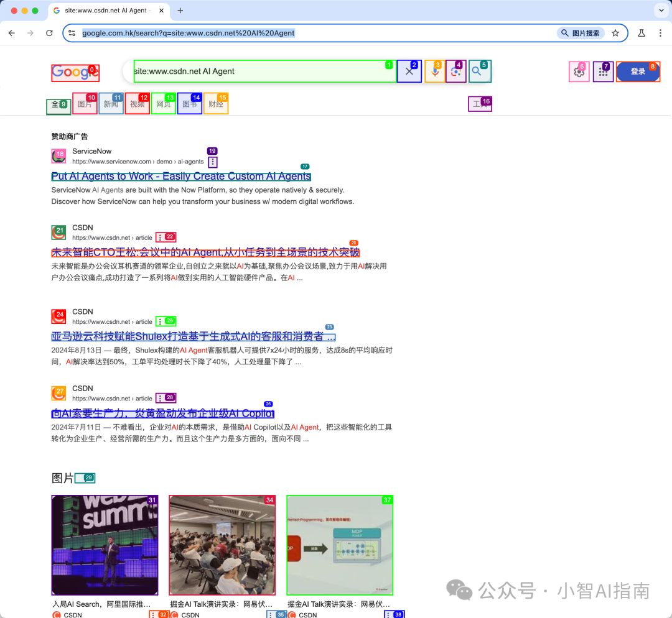Open the 工具 search tools dropdown
The image size is (672, 618).
480,104
